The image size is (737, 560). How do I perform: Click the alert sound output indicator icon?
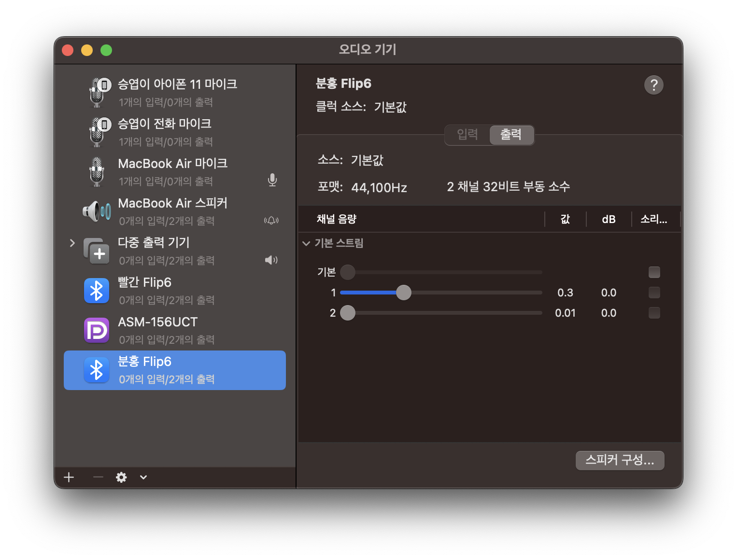(271, 221)
